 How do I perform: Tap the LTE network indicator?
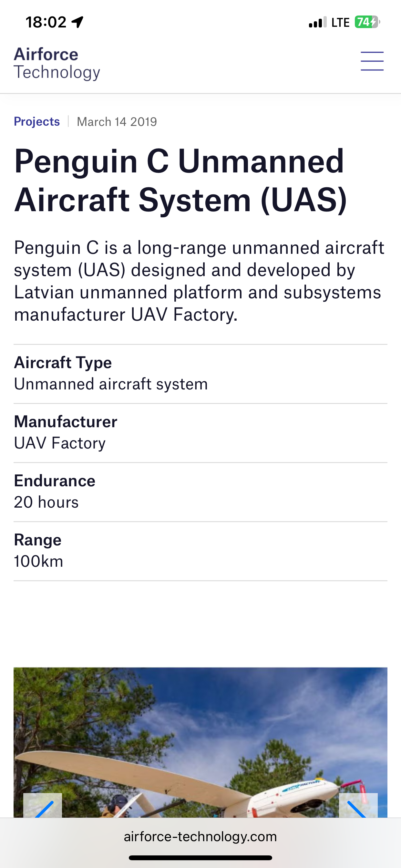click(x=340, y=23)
